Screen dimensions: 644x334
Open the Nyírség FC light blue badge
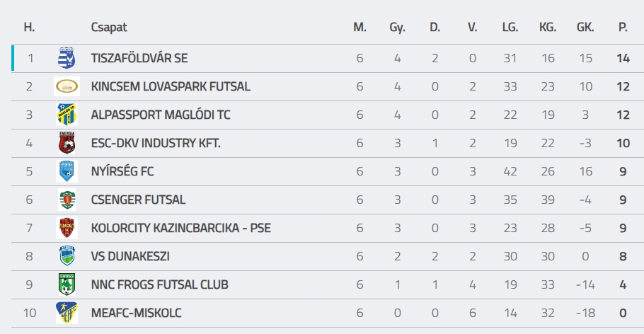pos(67,171)
